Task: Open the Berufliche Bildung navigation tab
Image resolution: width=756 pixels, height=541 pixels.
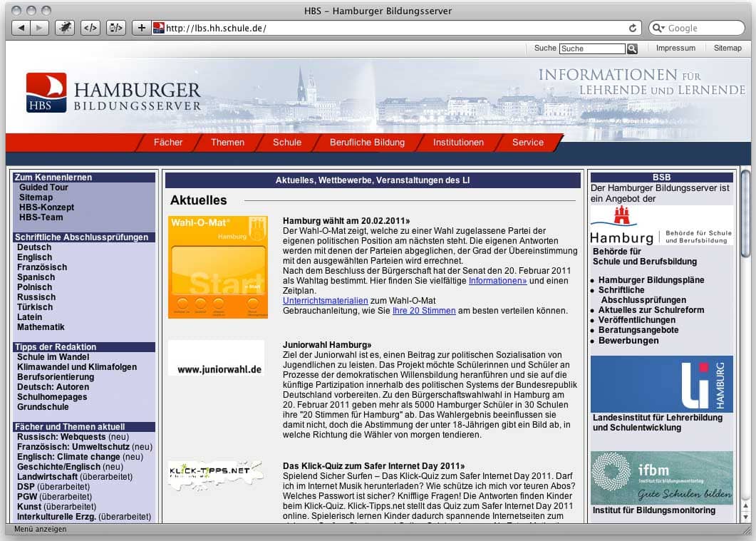Action: 367,142
